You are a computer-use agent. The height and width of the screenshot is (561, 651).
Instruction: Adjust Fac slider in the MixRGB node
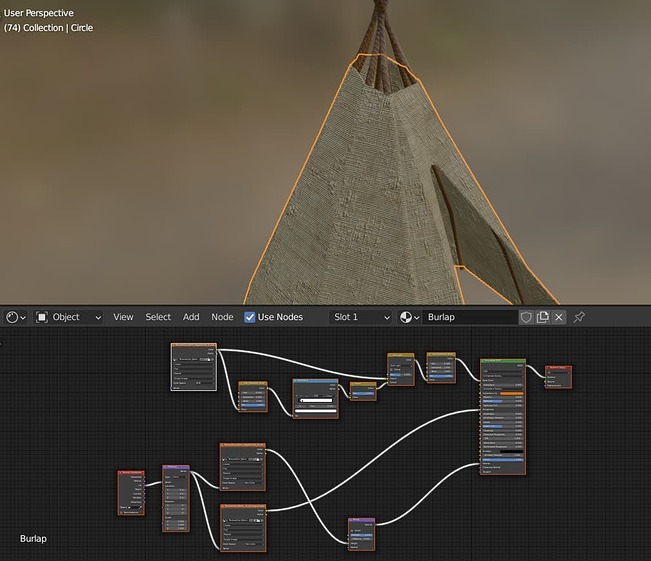(x=401, y=374)
